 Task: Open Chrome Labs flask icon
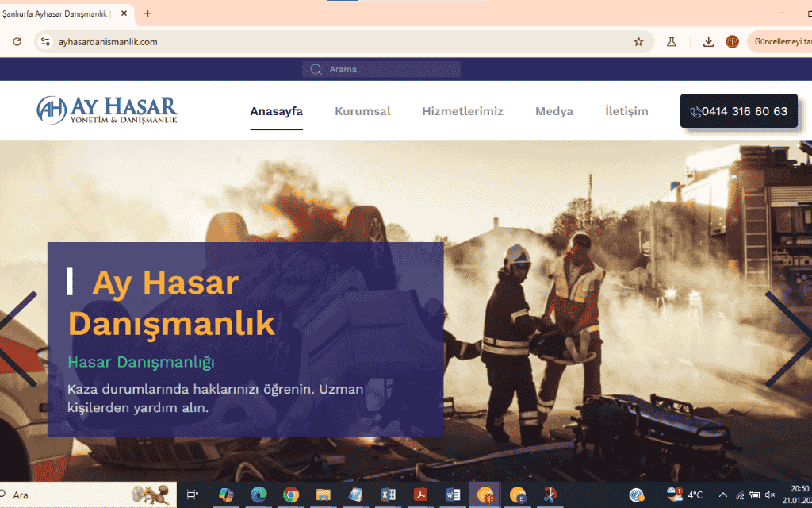(x=672, y=42)
